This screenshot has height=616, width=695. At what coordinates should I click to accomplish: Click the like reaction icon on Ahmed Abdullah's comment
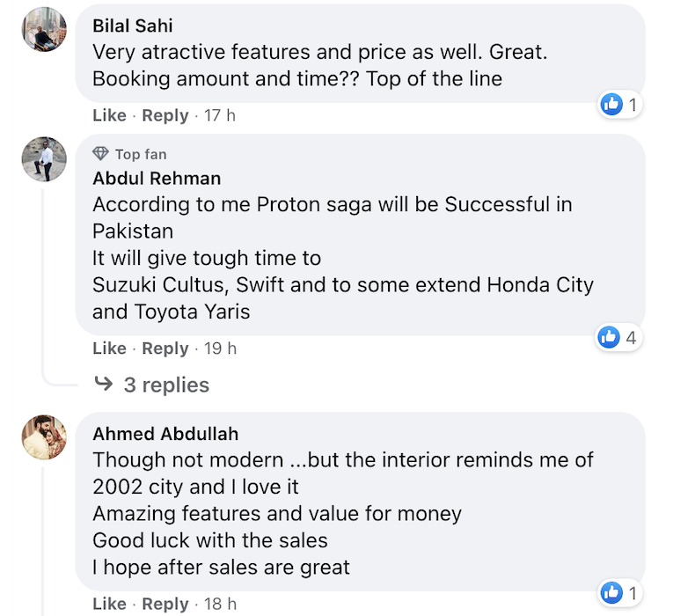point(611,592)
